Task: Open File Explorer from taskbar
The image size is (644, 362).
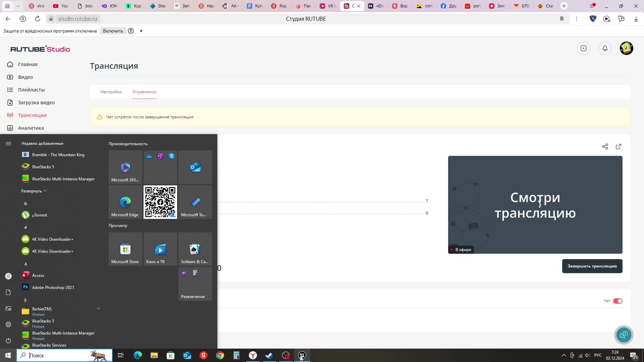Action: click(154, 355)
